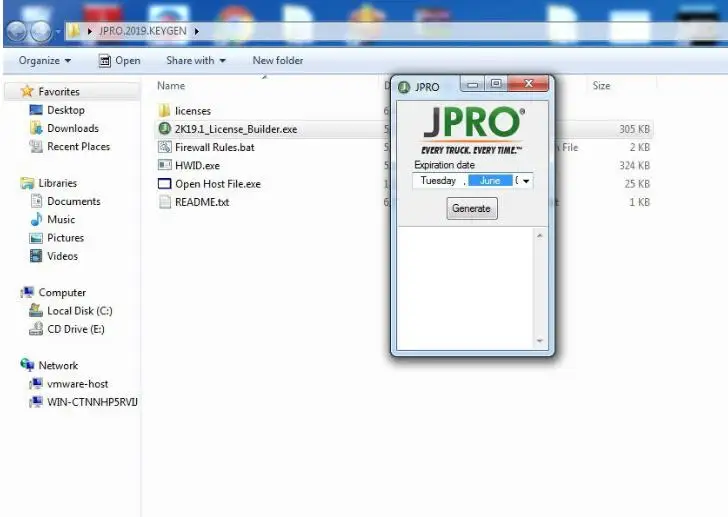This screenshot has width=728, height=517.
Task: Open Recent Places in the navigation pane
Action: (78, 146)
